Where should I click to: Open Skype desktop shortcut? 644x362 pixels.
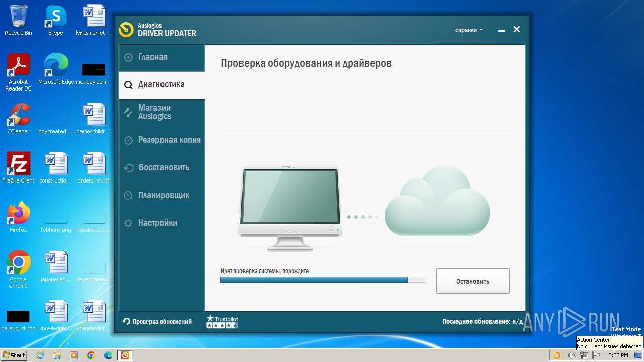[x=55, y=20]
